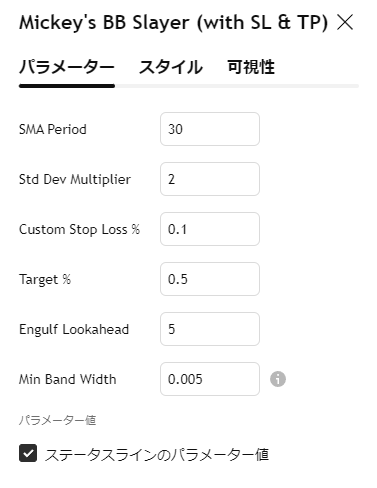The image size is (377, 488).
Task: Click the Std Dev Multiplier value box
Action: click(x=210, y=179)
